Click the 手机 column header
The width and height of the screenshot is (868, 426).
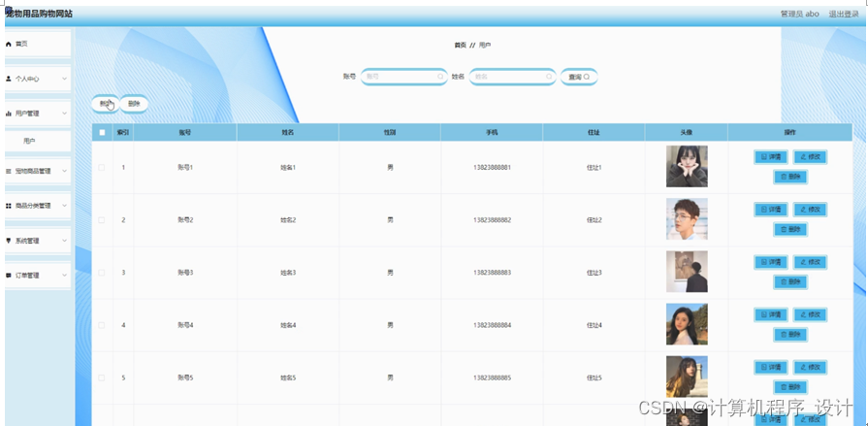tap(492, 132)
